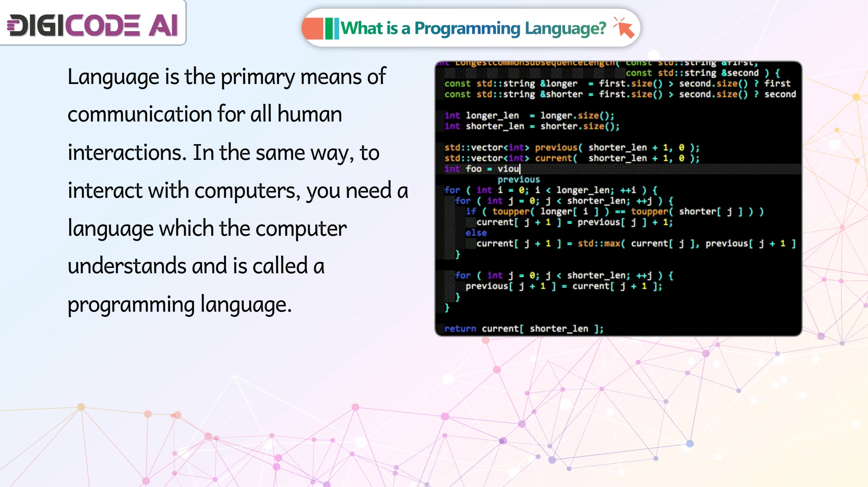Click the orange and green bars beside title
This screenshot has height=487, width=868.
321,28
